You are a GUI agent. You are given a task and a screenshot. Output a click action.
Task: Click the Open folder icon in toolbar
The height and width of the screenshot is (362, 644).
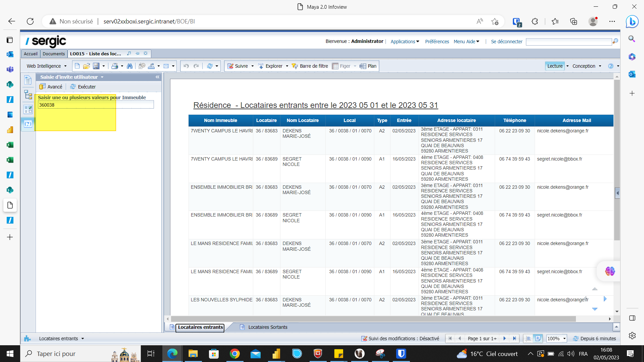tap(87, 66)
